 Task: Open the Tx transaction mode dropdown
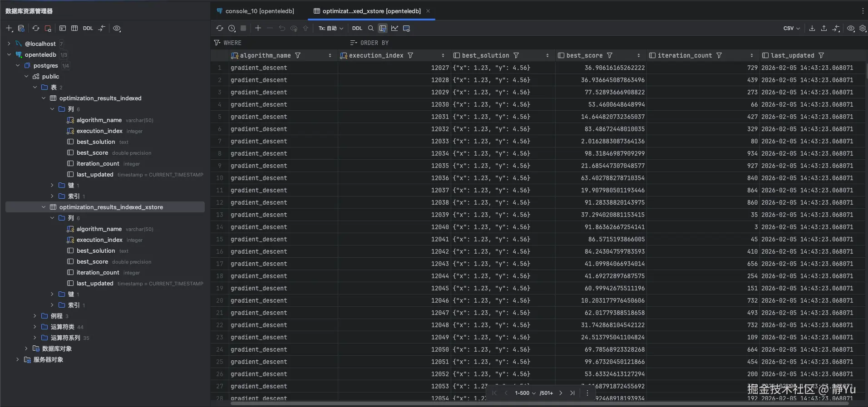pyautogui.click(x=330, y=28)
